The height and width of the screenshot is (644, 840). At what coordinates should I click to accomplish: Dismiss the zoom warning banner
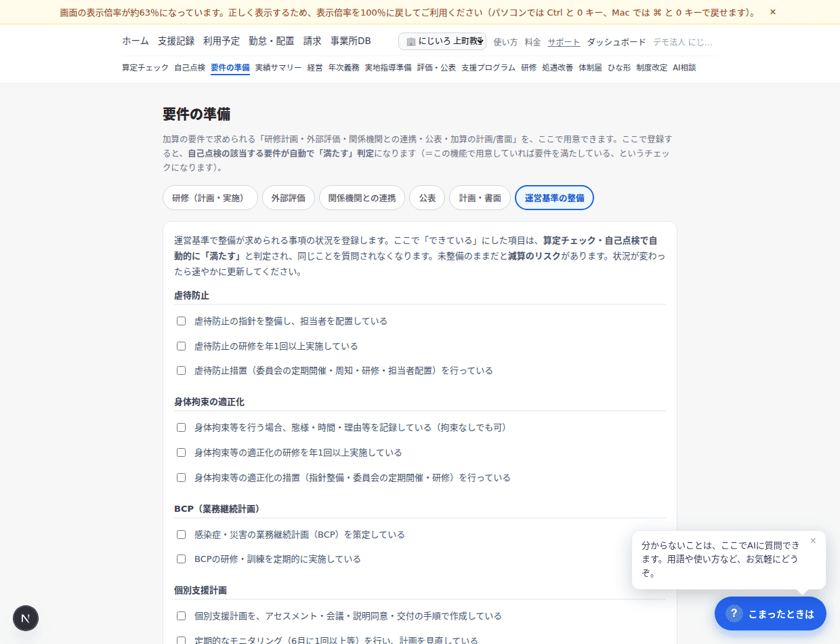pyautogui.click(x=773, y=12)
